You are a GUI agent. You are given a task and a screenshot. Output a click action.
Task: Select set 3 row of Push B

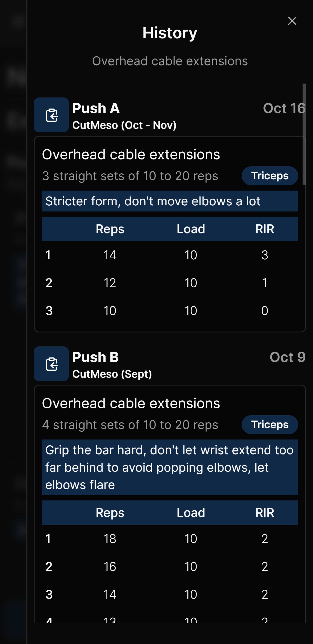pos(170,594)
